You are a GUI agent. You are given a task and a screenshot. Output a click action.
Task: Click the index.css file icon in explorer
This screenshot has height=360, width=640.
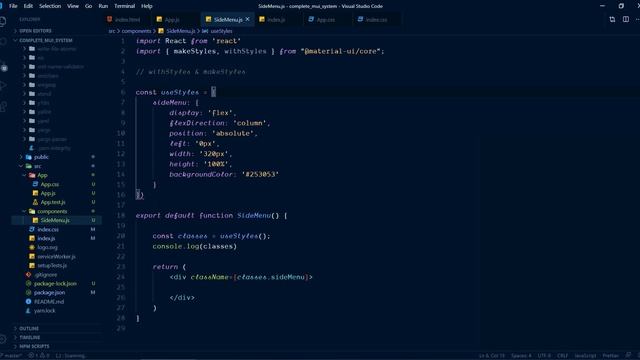click(32, 229)
